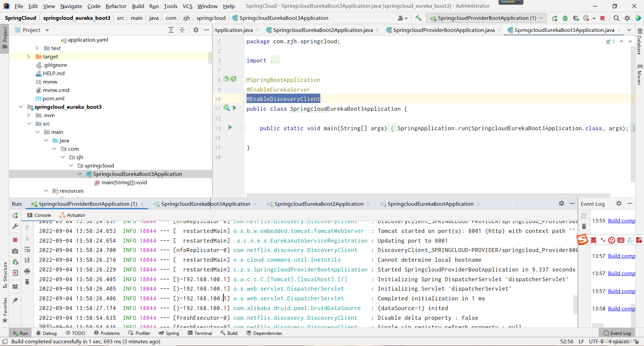Start debugging with the bug icon
This screenshot has width=644, height=346.
(565, 18)
